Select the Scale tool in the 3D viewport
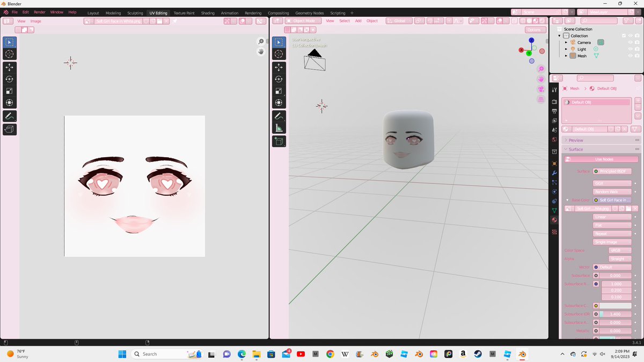 point(279,91)
